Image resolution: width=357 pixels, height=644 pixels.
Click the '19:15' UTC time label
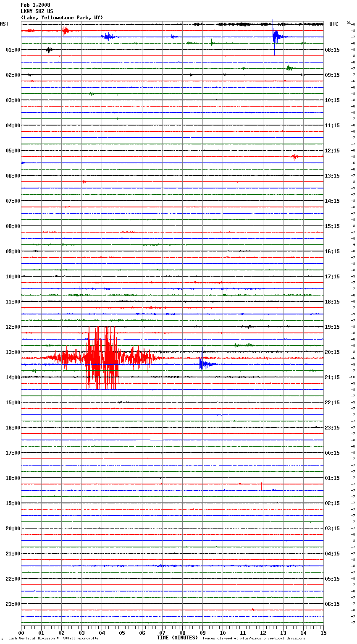pos(332,327)
